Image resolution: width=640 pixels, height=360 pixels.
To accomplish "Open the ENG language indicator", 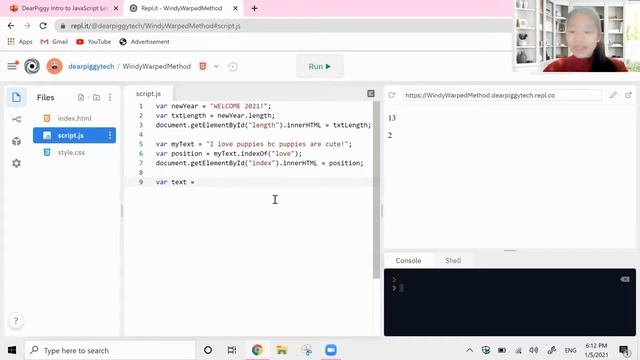I will (570, 350).
